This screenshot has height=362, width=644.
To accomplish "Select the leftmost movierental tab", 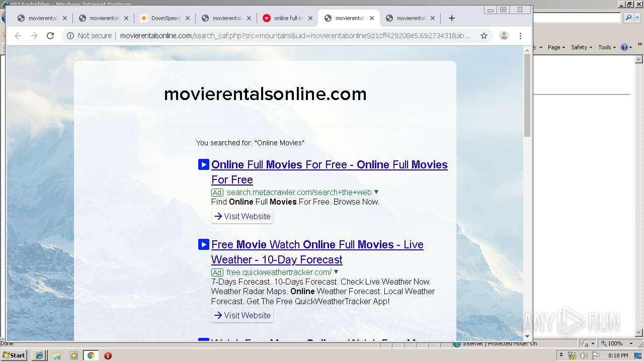I will tap(42, 18).
